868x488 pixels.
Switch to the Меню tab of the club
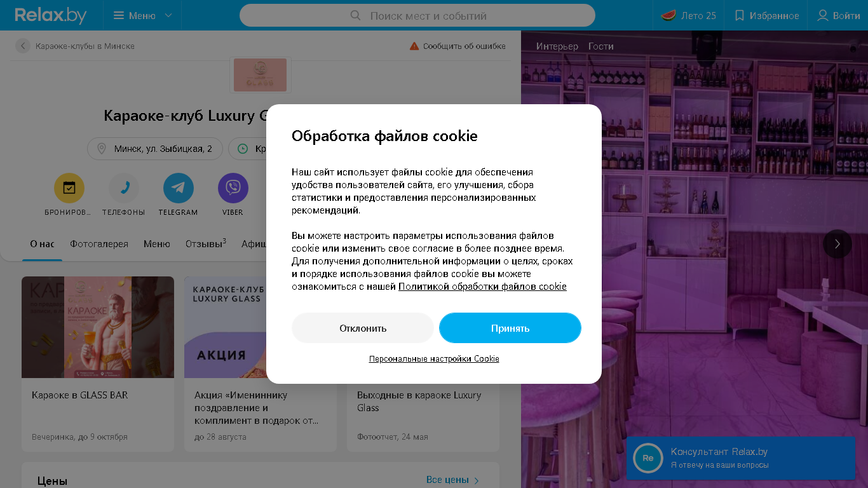[x=157, y=244]
